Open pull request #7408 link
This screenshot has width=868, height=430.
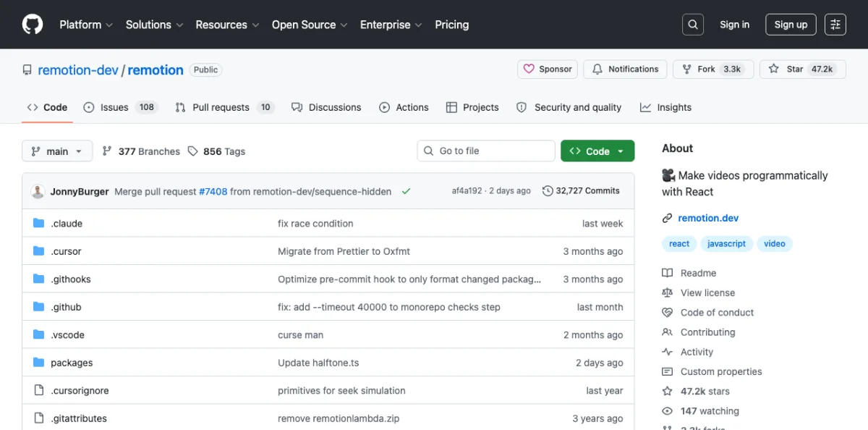(213, 192)
